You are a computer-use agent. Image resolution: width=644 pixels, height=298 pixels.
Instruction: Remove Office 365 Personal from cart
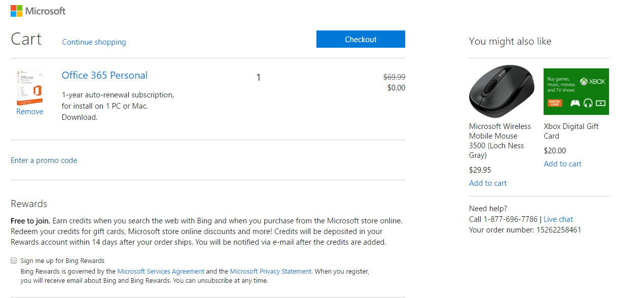pos(30,112)
